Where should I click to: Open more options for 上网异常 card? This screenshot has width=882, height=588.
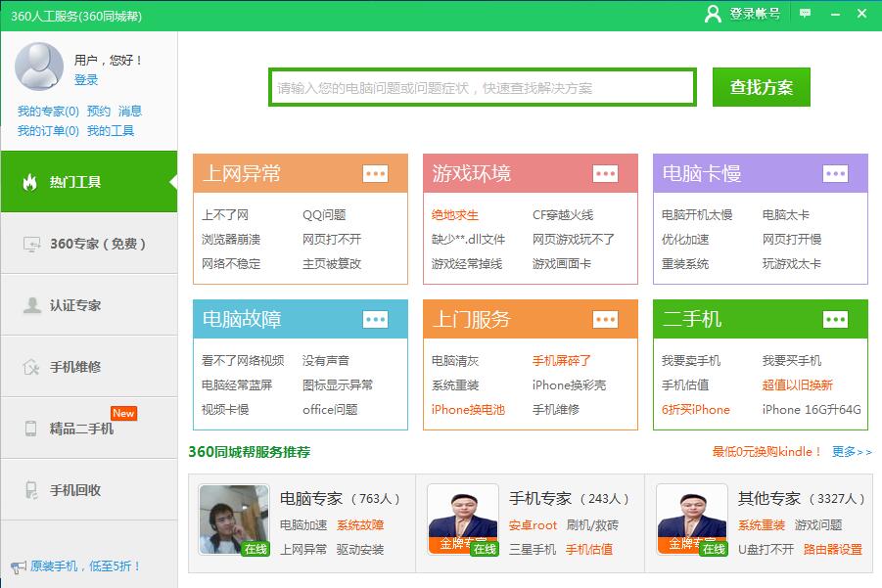pos(375,174)
